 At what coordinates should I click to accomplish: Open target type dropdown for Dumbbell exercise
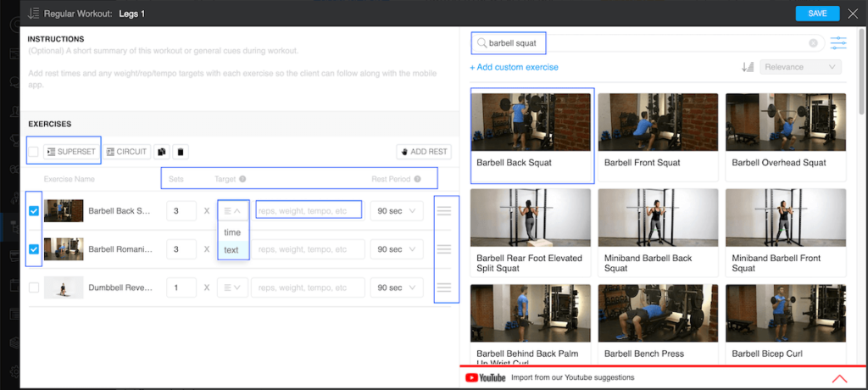pos(232,287)
